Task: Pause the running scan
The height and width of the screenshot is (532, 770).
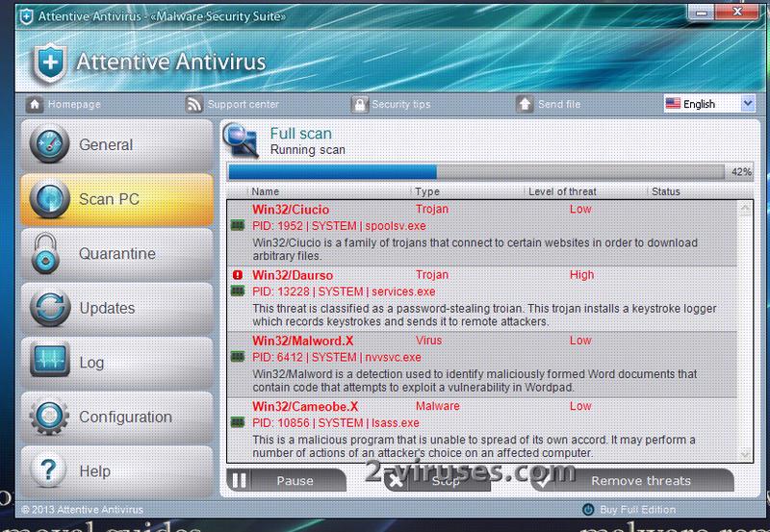Action: pyautogui.click(x=286, y=480)
